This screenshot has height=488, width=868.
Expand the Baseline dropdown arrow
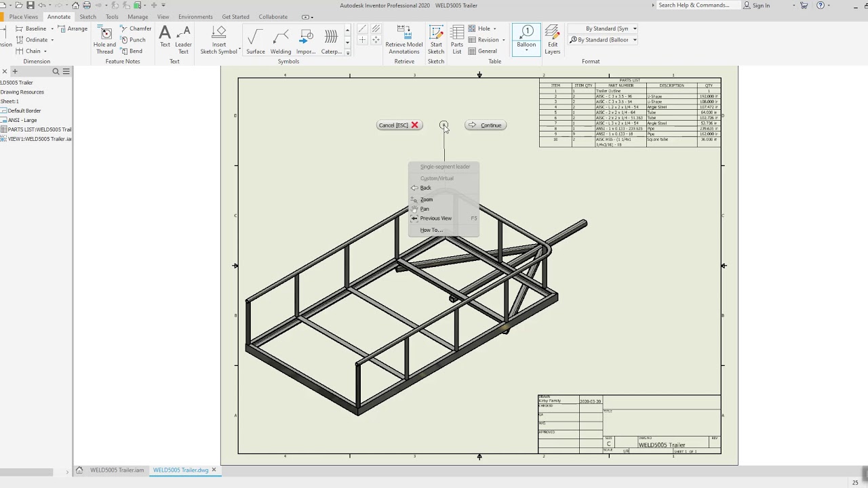(52, 28)
